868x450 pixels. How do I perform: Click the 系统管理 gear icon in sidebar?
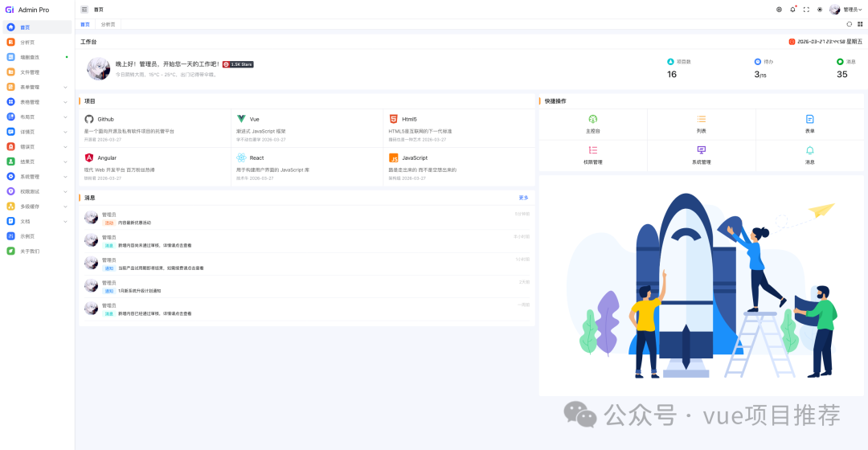click(x=10, y=177)
